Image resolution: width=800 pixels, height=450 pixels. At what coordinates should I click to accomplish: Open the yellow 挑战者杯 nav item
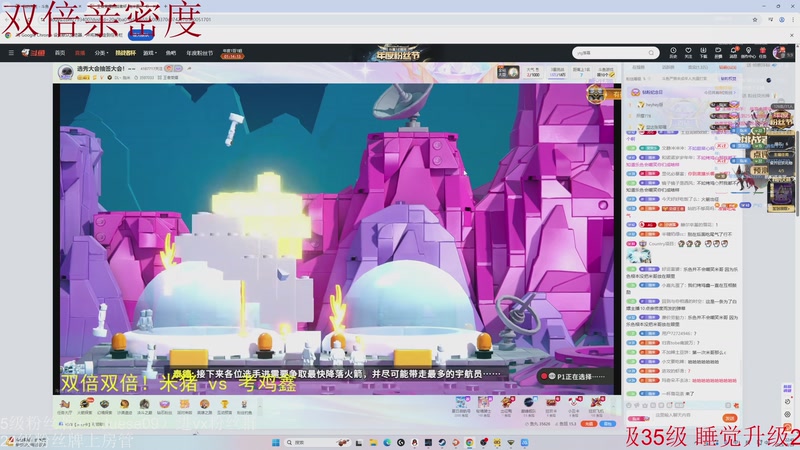126,53
